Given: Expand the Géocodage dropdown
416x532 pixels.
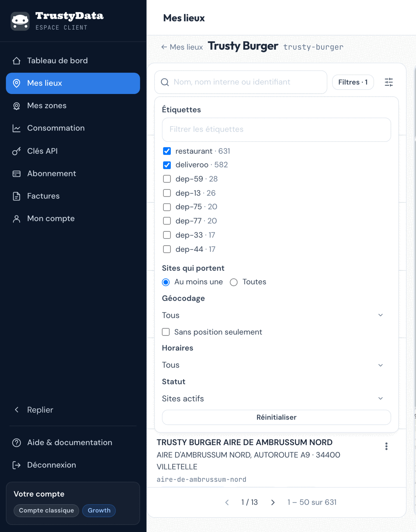Looking at the screenshot, I should (273, 315).
